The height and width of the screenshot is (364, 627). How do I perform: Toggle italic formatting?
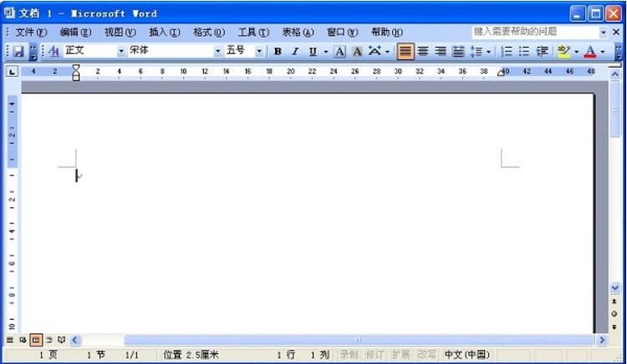295,51
